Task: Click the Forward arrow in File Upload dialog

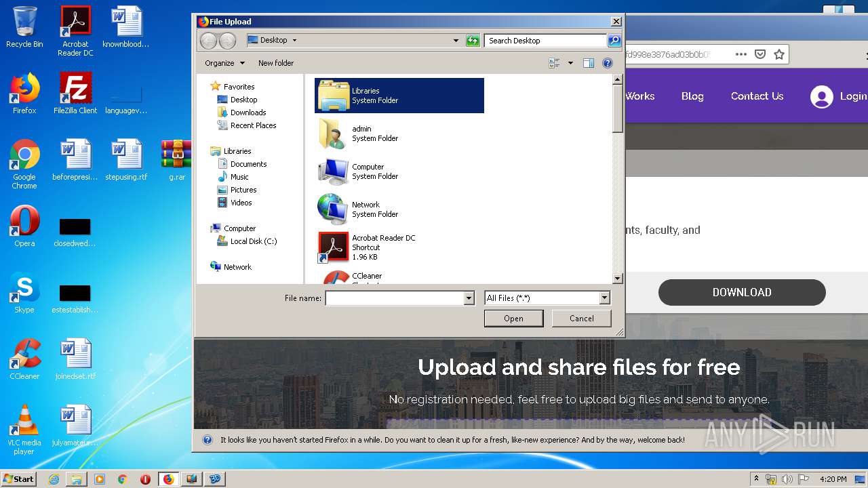Action: 228,41
